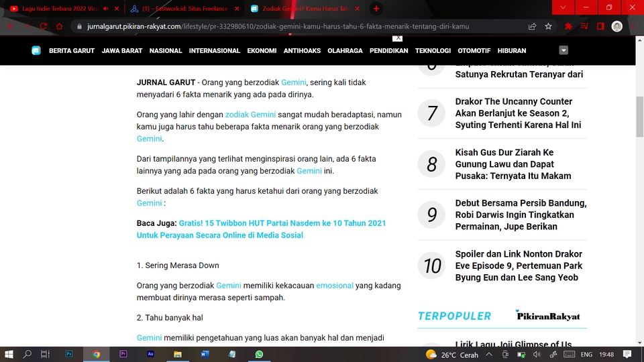Open taskbar search magnifier
644x362 pixels.
(x=27, y=354)
